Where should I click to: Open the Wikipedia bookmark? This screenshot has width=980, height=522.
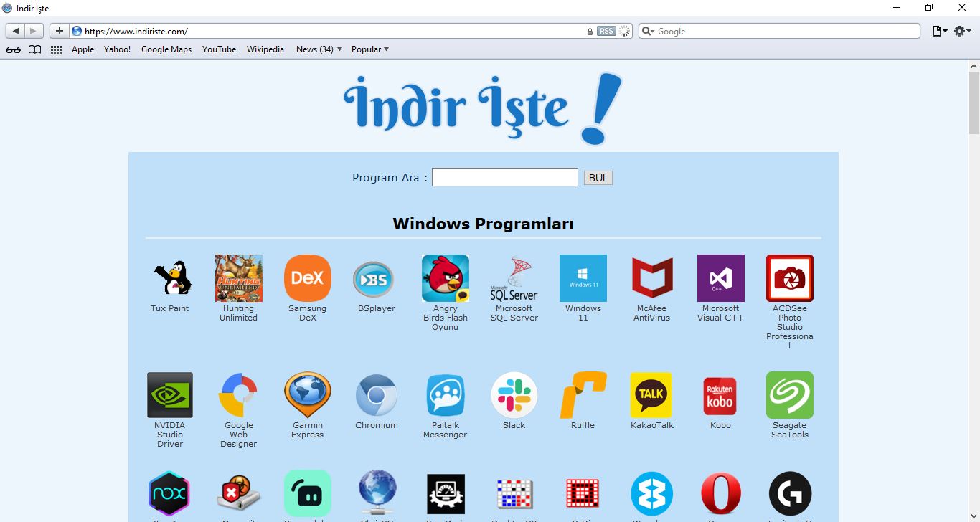(265, 49)
